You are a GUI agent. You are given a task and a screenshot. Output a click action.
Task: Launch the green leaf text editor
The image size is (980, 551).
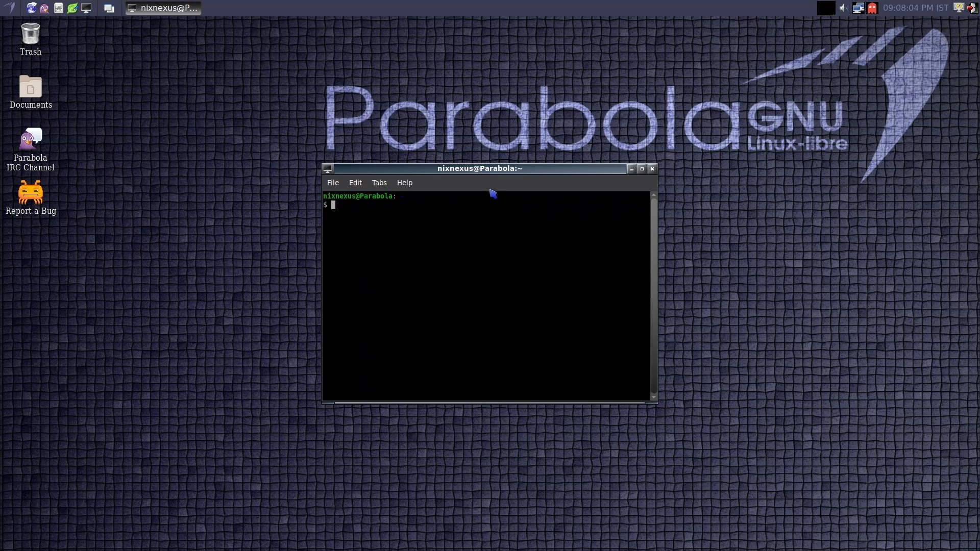click(x=72, y=8)
